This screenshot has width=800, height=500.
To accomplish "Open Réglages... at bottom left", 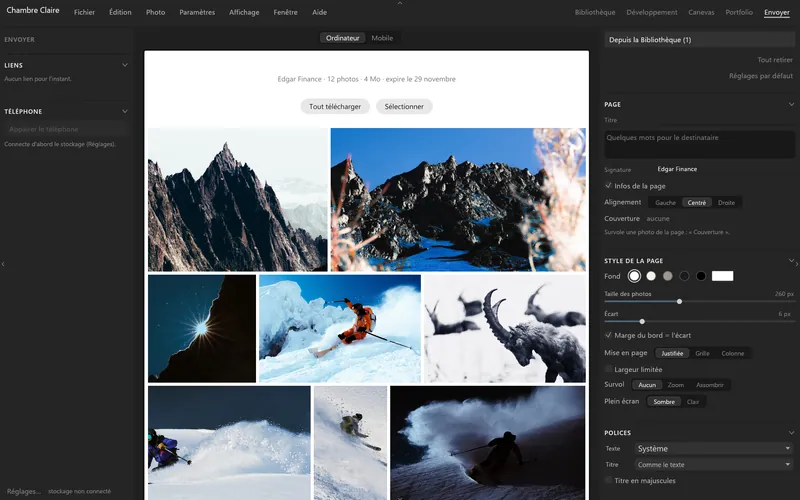I will (x=24, y=491).
